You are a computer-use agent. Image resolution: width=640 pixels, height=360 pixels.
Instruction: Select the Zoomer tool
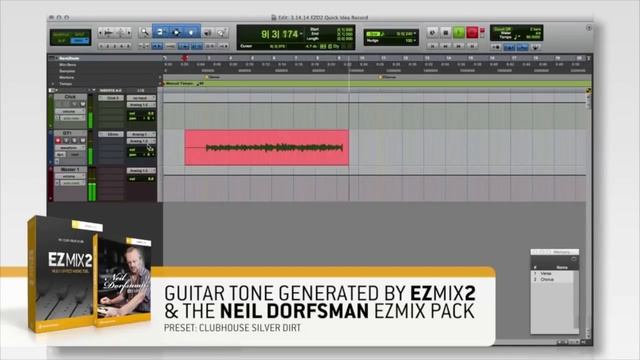click(144, 32)
